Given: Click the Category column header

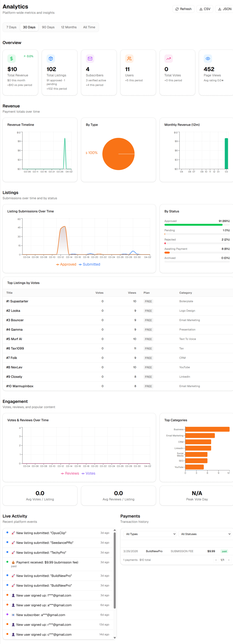Looking at the screenshot, I should coord(186,293).
